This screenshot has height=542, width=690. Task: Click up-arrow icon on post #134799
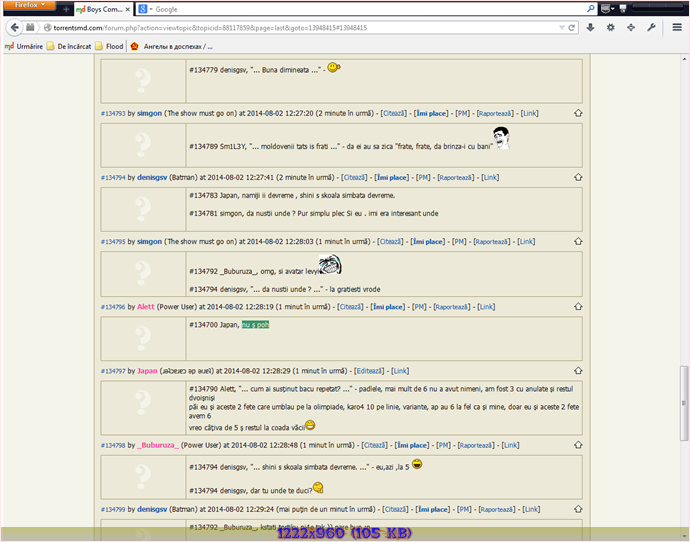click(x=578, y=509)
